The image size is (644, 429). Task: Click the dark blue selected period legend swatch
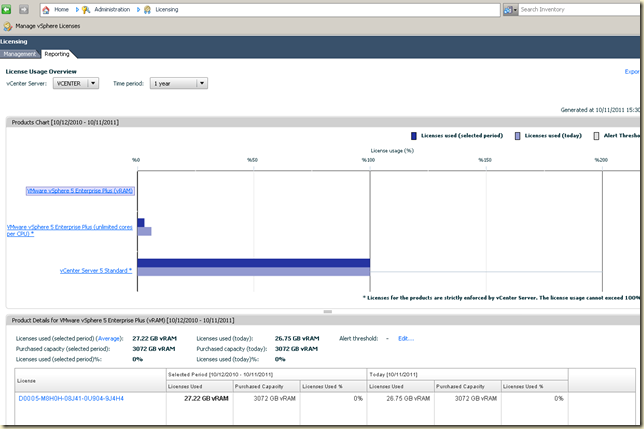(414, 136)
